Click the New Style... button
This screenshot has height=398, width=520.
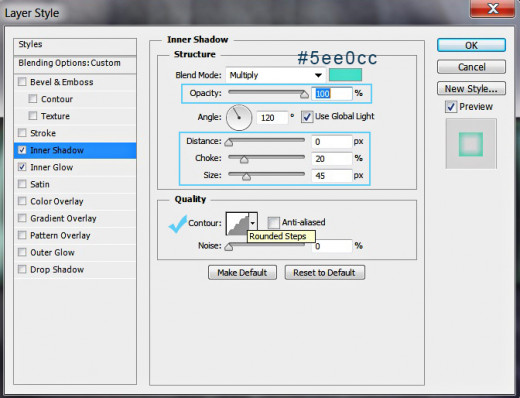pos(471,89)
